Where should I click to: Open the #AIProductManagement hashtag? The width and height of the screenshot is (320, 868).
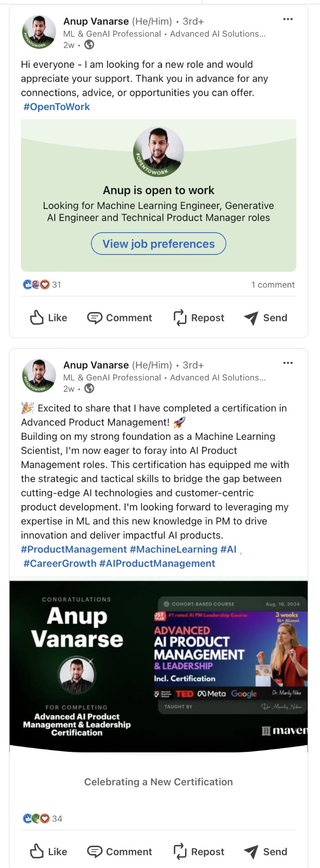(157, 563)
